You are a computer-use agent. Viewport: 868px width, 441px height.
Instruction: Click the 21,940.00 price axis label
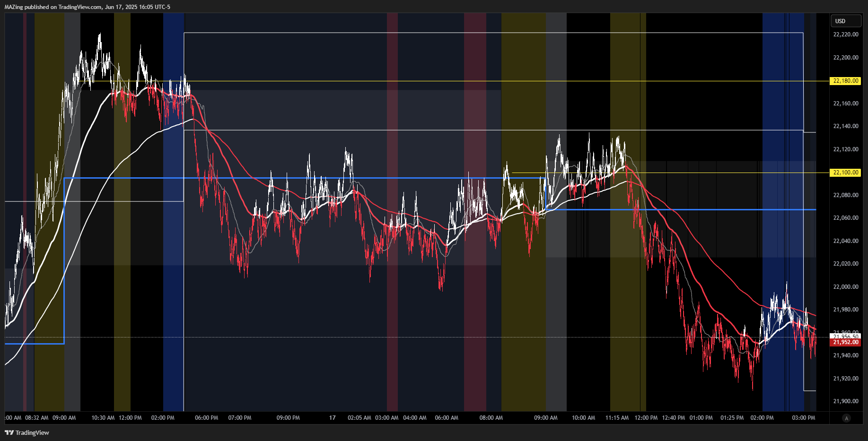pyautogui.click(x=846, y=355)
